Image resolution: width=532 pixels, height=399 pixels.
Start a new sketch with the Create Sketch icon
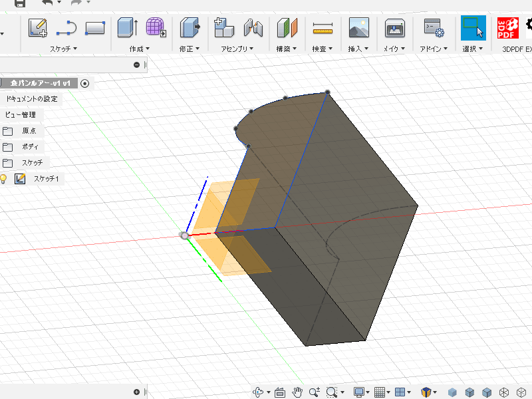38,28
